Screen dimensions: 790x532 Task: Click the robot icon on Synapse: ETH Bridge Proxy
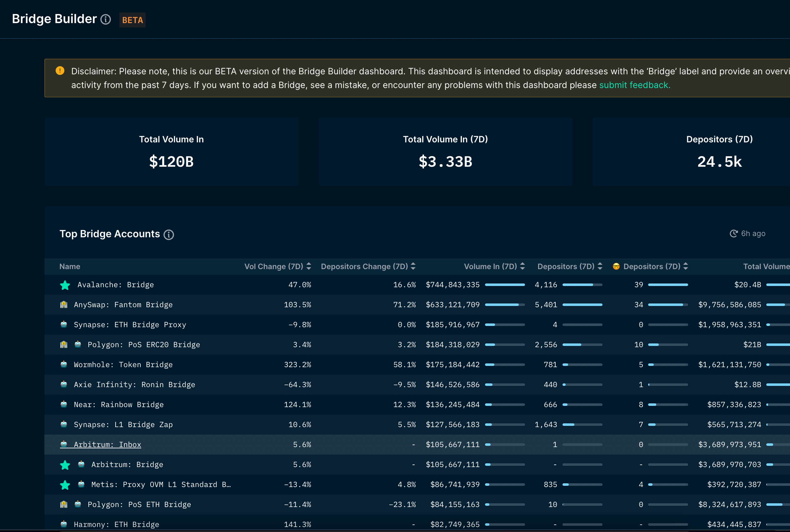(x=63, y=324)
